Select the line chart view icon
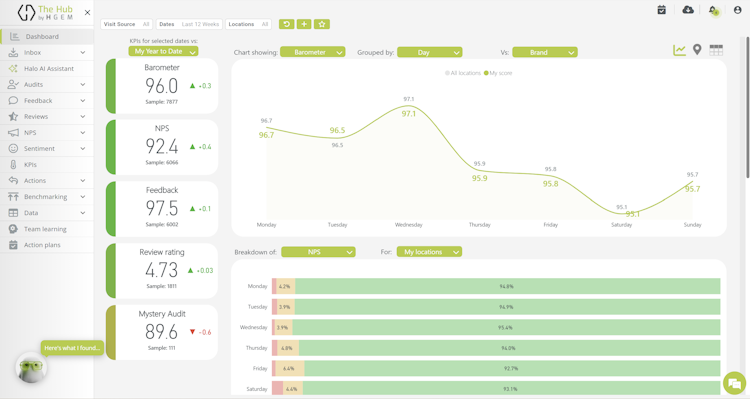The height and width of the screenshot is (399, 750). [679, 50]
